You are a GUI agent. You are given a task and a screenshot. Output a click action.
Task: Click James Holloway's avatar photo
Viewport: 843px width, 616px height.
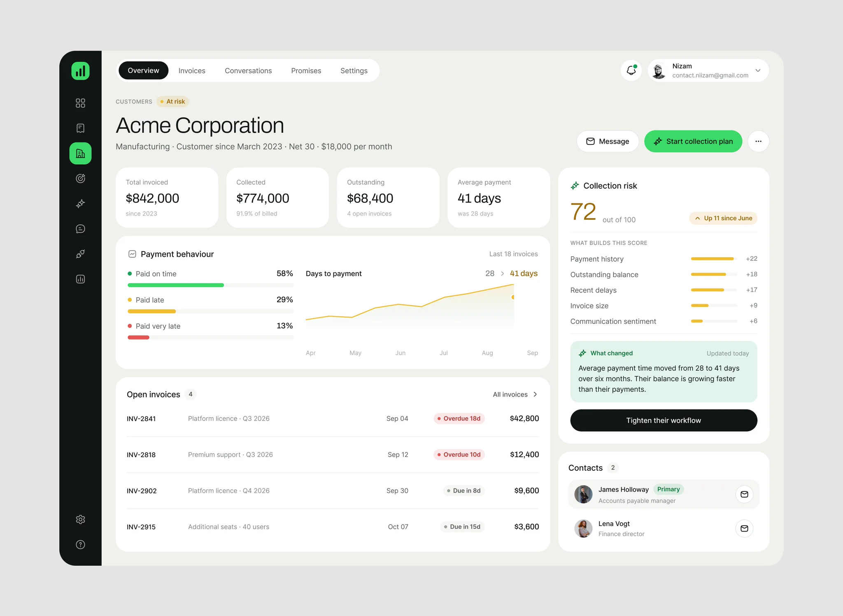[x=583, y=494]
